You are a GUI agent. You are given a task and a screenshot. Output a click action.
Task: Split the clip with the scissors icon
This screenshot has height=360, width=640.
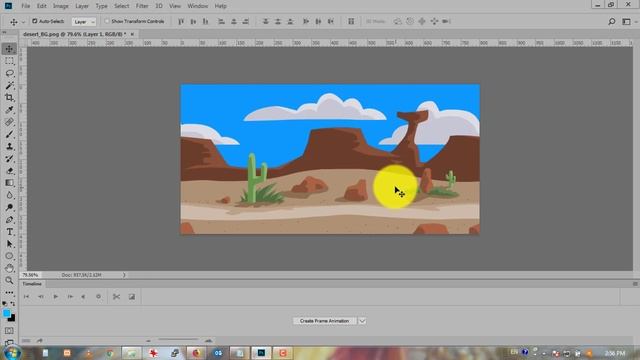tap(116, 297)
